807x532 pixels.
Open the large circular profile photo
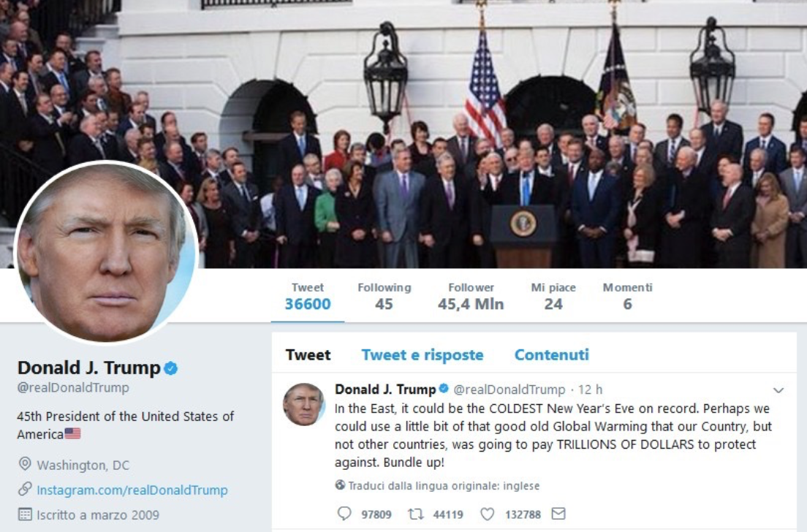click(x=107, y=252)
